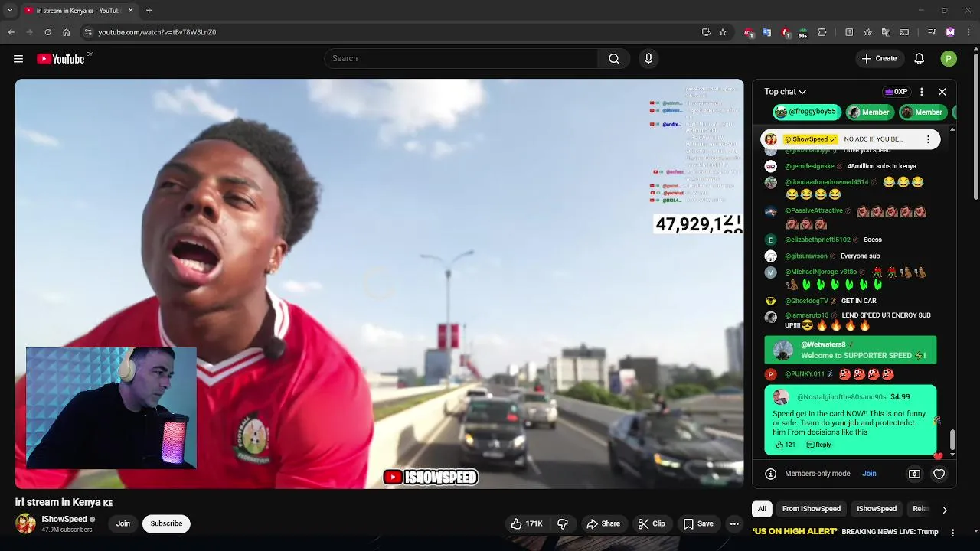Screen dimensions: 980x551
Task: Share the video
Action: click(x=603, y=524)
